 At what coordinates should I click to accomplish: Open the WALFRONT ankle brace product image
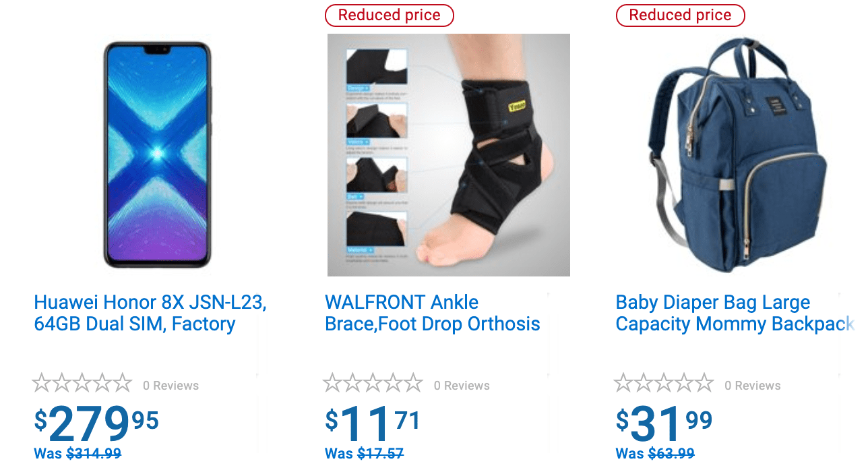point(449,155)
